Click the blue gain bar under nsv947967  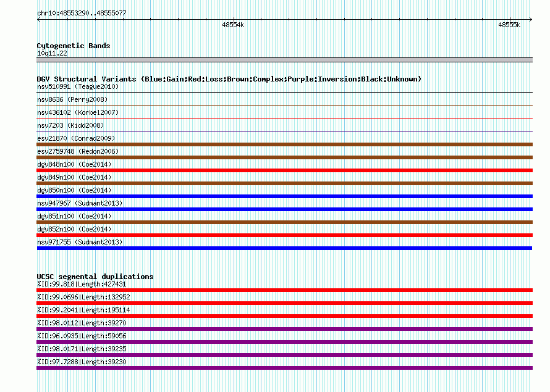click(284, 209)
